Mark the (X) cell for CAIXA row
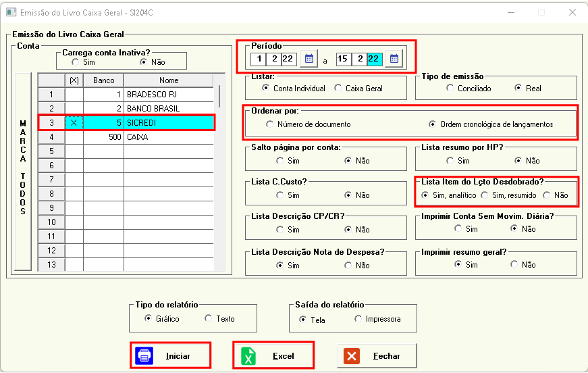588x373 pixels. tap(74, 137)
